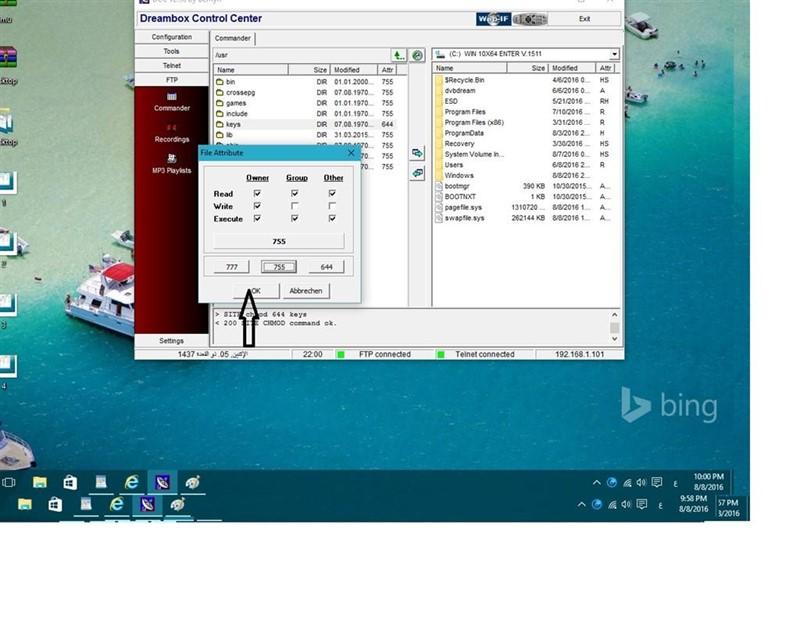Toggle Group Execute permission checkbox
This screenshot has height=639, width=800.
point(294,218)
